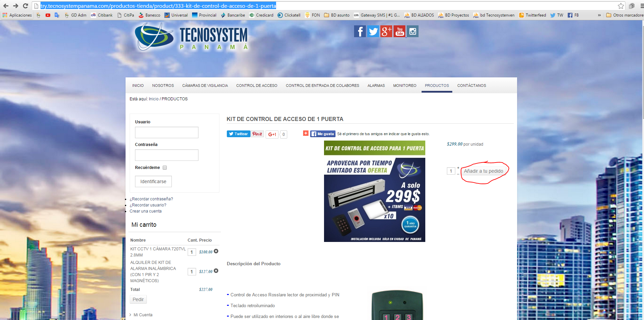Viewport: 644px width, 320px height.
Task: Open the NOSOTROS menu item
Action: point(163,85)
